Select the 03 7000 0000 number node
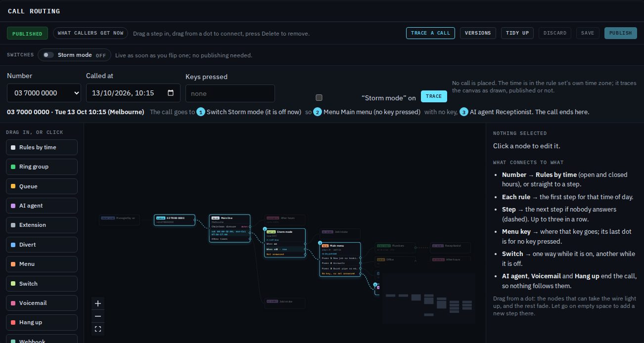The width and height of the screenshot is (644, 343). [175, 220]
